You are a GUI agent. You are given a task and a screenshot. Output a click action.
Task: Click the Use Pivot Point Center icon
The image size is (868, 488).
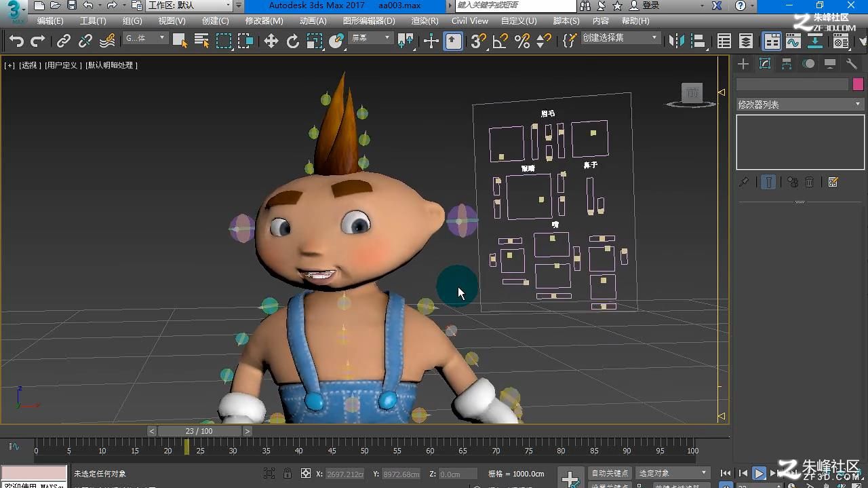(405, 41)
